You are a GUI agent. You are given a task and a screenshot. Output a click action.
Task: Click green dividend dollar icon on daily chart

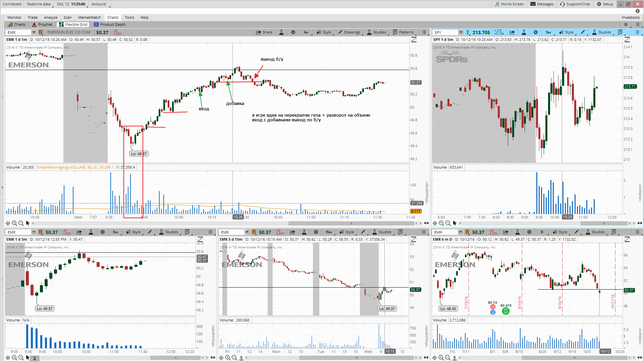[x=505, y=311]
